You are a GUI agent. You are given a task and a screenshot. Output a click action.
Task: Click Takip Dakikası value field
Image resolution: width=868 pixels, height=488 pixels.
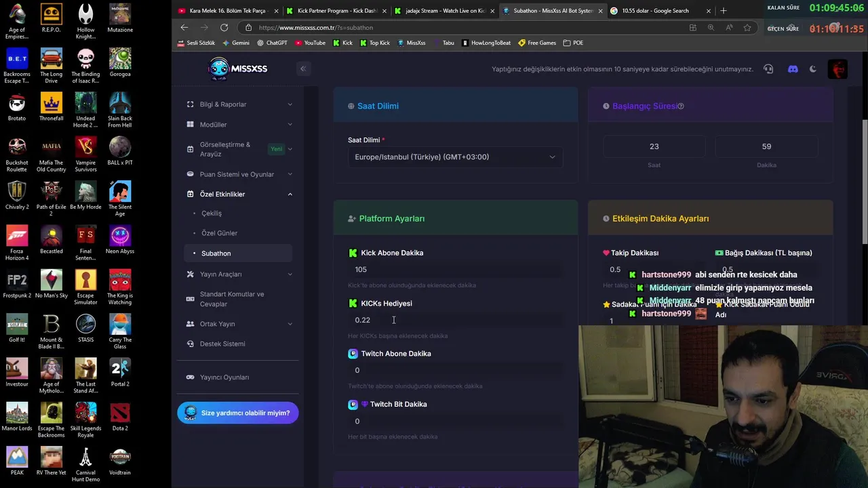pos(654,269)
